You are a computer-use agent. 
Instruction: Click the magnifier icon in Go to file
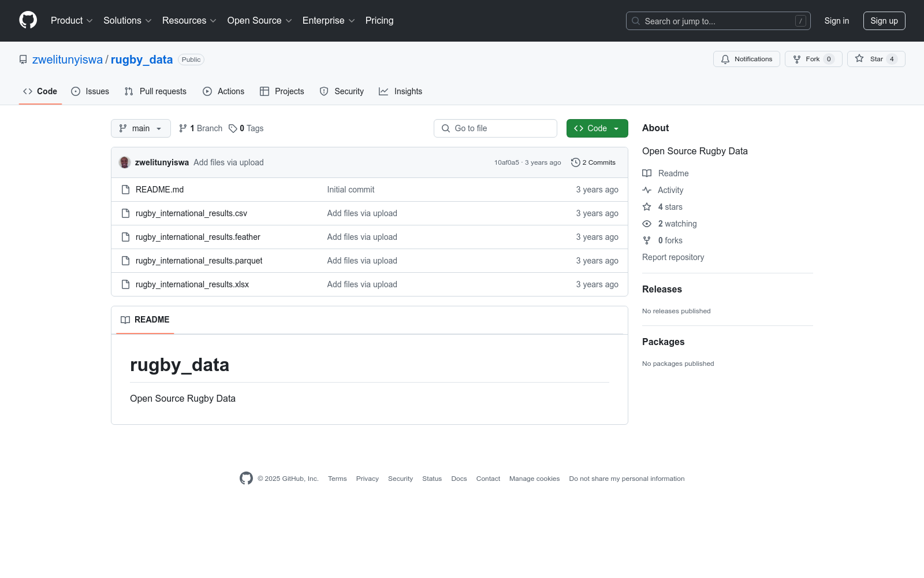pos(446,128)
